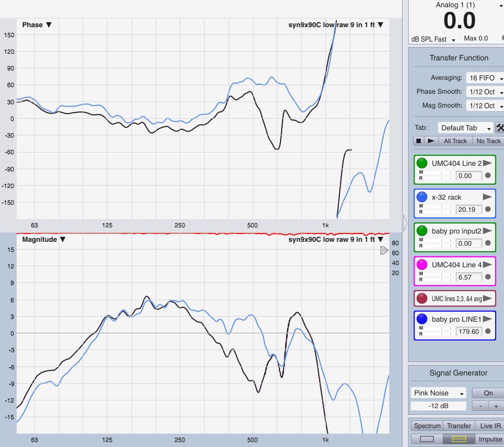Toggle delay tracking dot for baby pro LINE1
The width and height of the screenshot is (504, 447).
488,331
